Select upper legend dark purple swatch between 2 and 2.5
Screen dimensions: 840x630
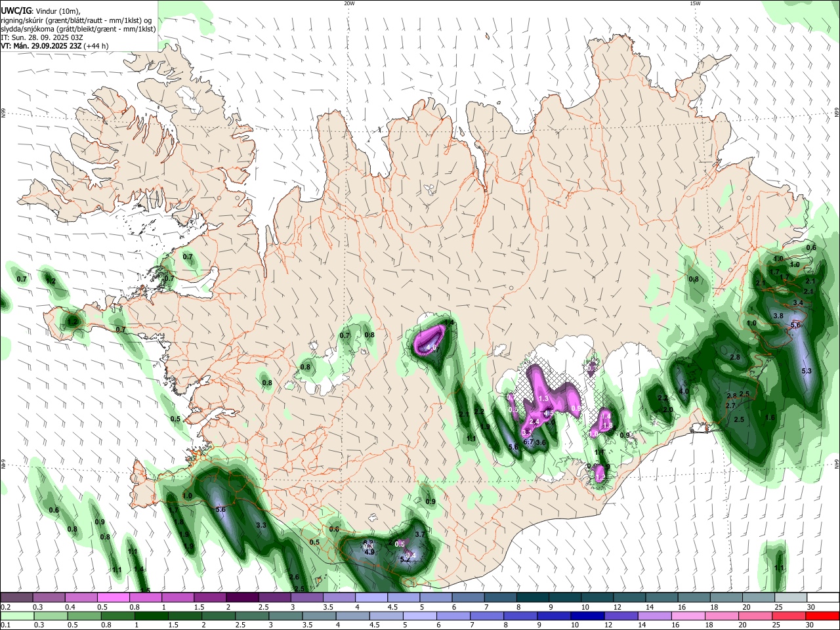point(242,597)
